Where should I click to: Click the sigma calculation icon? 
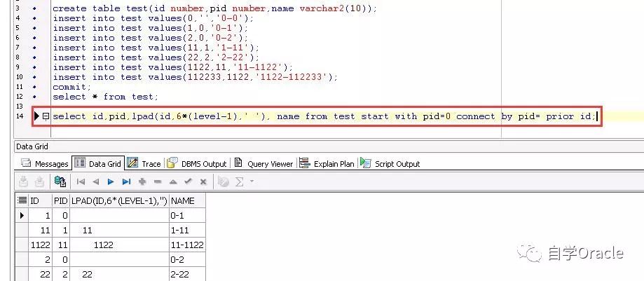click(x=239, y=181)
